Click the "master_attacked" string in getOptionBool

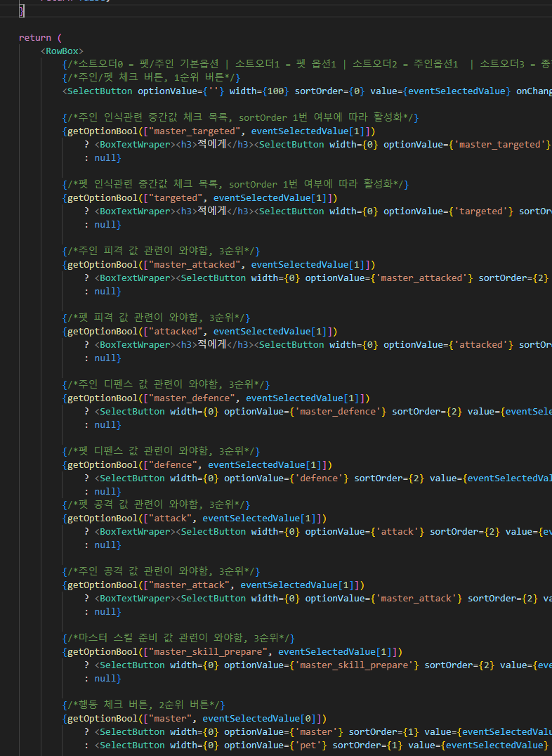click(195, 265)
